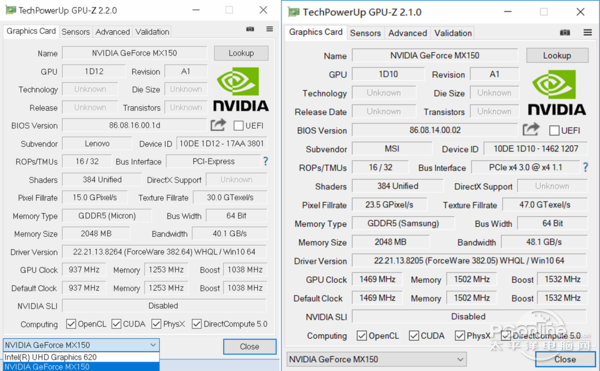Click BIOS export share icon in GPU-Z 2.2.0
The width and height of the screenshot is (600, 371).
point(218,125)
